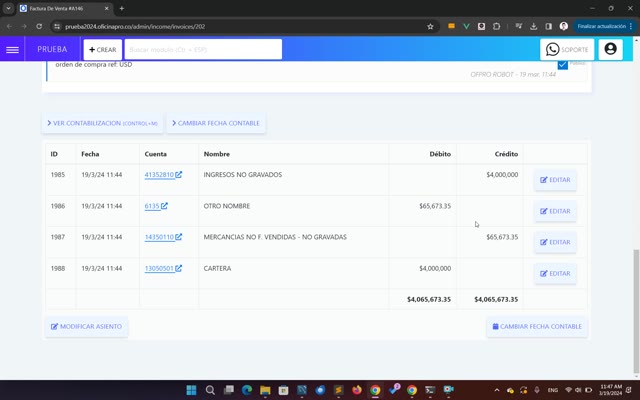Open a new browser tab
Screen dimensions: 640x400
pos(122,8)
